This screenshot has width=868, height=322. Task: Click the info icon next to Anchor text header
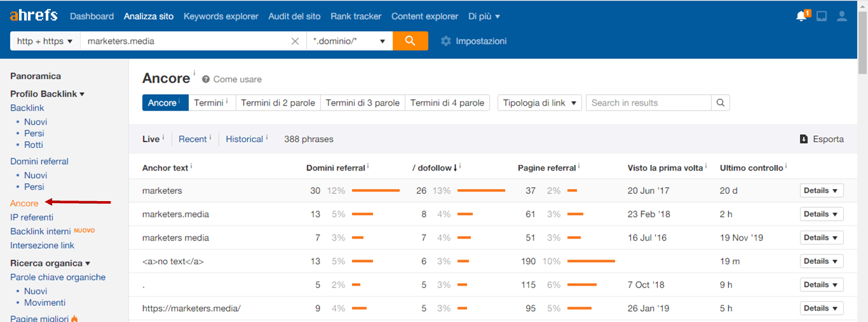(191, 166)
